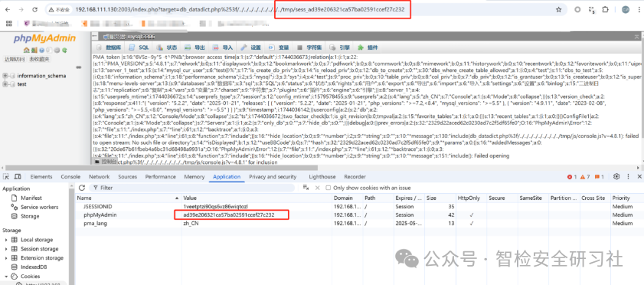Open the 状态 (Status) tab
The height and width of the screenshot is (285, 644).
[167, 47]
